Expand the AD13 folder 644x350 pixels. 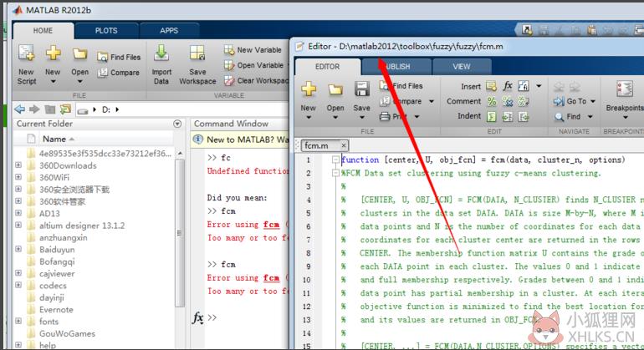18,213
